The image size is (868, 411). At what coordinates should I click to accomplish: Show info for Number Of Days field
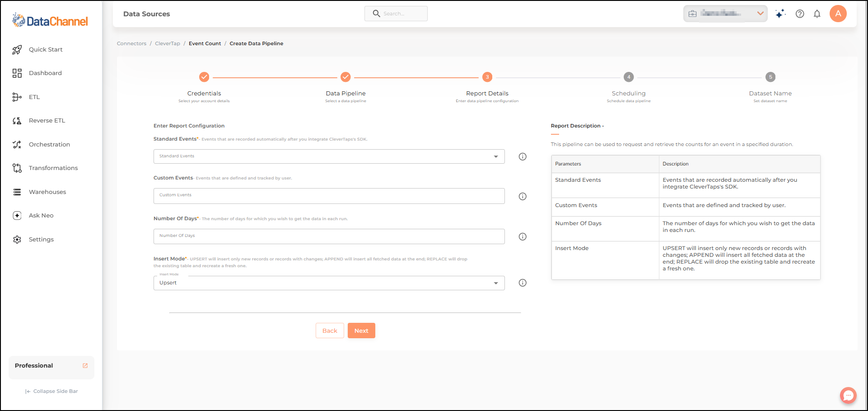tap(523, 236)
